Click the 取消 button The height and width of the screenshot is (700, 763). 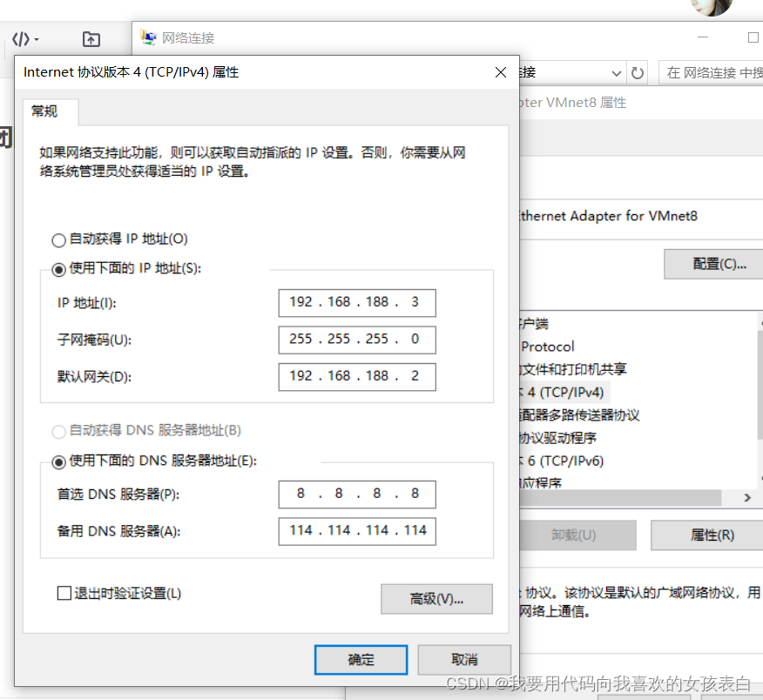pos(464,660)
